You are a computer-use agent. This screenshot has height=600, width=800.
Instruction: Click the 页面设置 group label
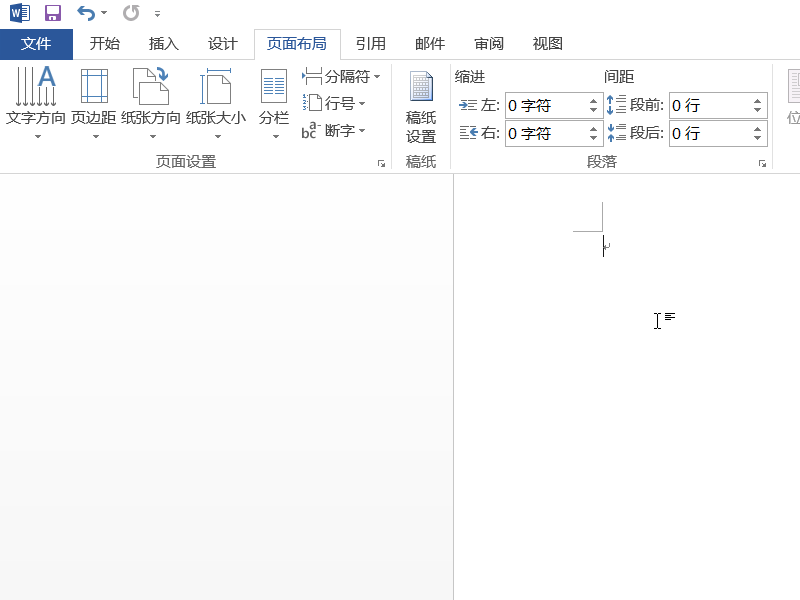186,162
